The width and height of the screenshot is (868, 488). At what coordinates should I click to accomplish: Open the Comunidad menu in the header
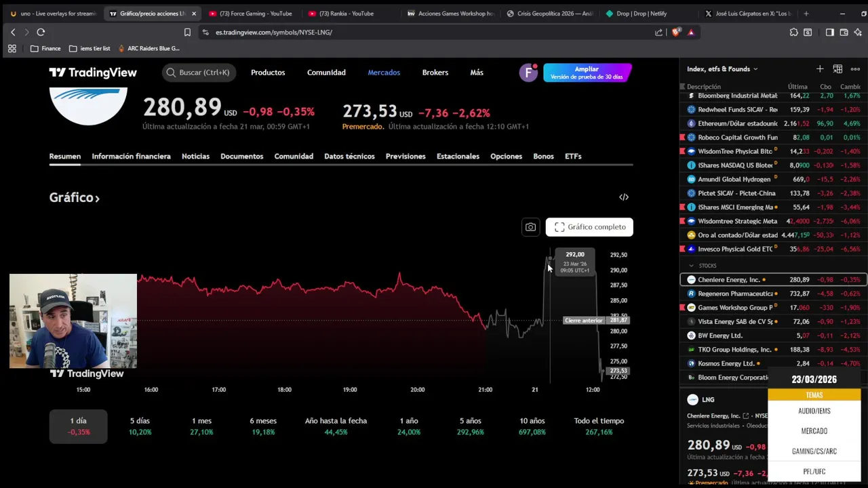pyautogui.click(x=326, y=73)
